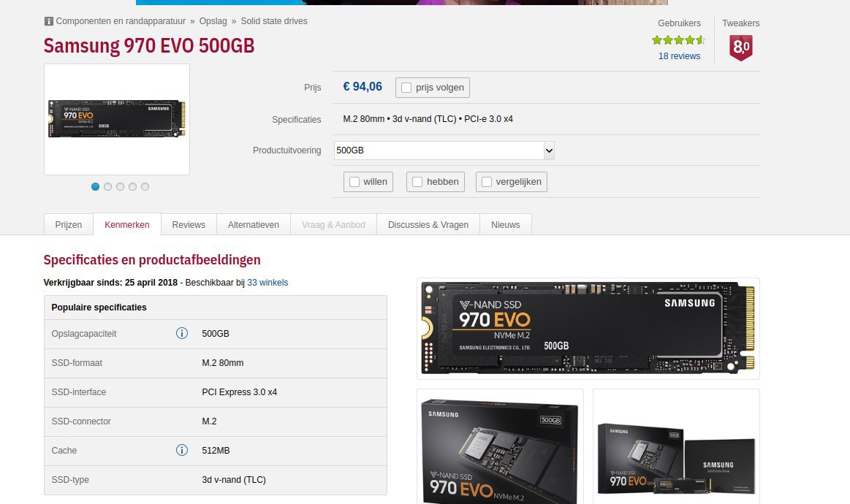This screenshot has height=504, width=850.
Task: Click the Componenten en randapparatuur breadcrumb
Action: coord(121,21)
